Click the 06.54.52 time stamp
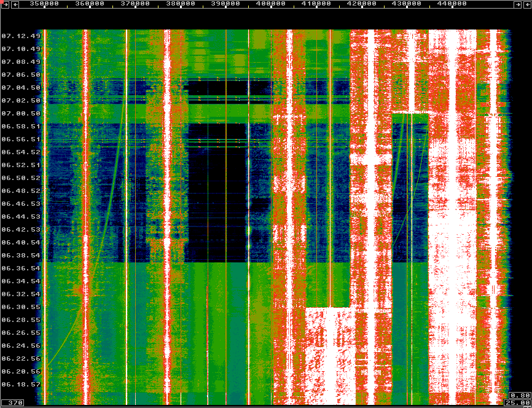This screenshot has width=532, height=408. coord(21,152)
